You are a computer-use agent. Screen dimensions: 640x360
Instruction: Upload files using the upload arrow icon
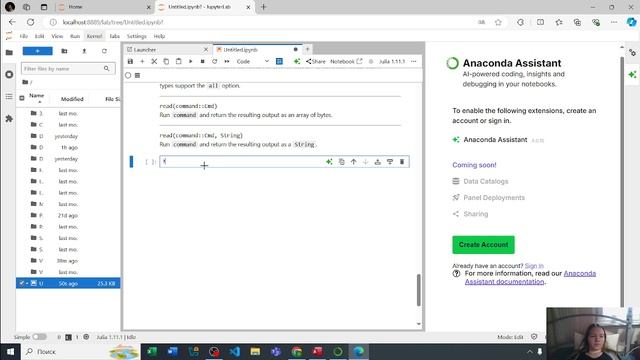coord(84,51)
